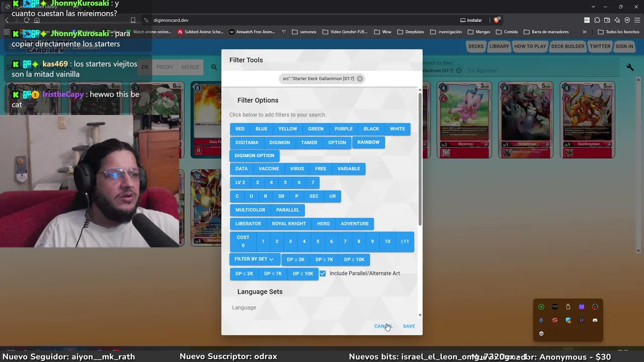The width and height of the screenshot is (644, 362).
Task: Click the magnifier search icon
Action: pyautogui.click(x=214, y=67)
